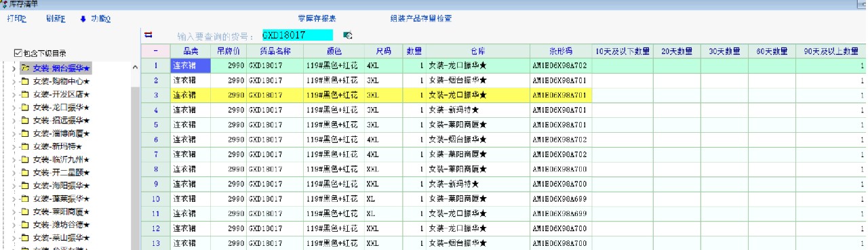This screenshot has width=868, height=250.
Task: Expand the 女装-海阳振华★ tree node
Action: pos(14,186)
